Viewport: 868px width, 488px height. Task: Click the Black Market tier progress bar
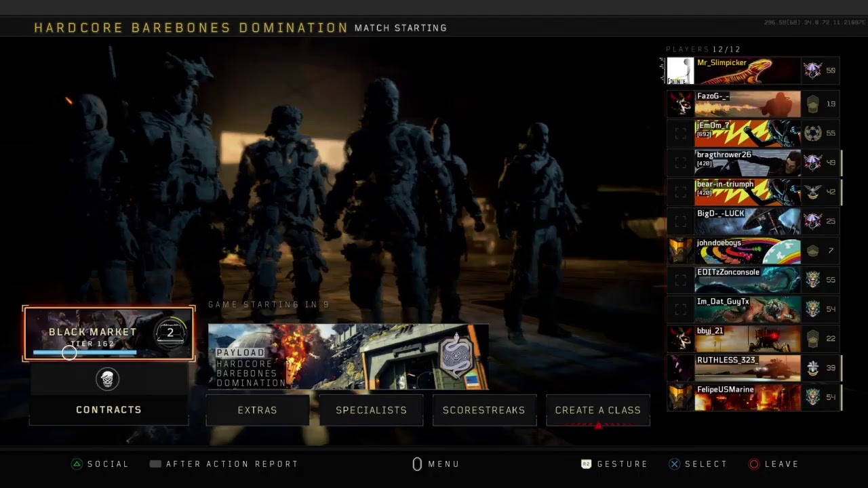coord(85,352)
